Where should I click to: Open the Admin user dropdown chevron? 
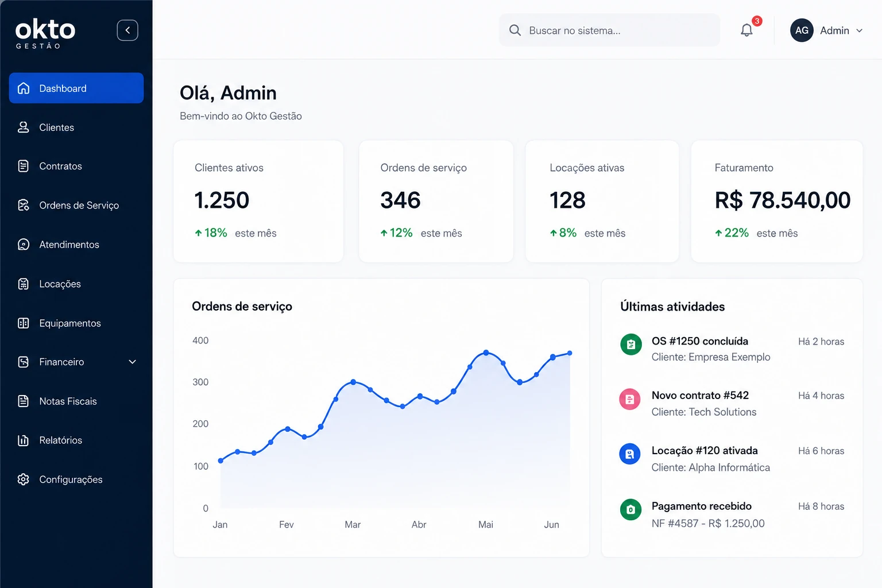[860, 31]
